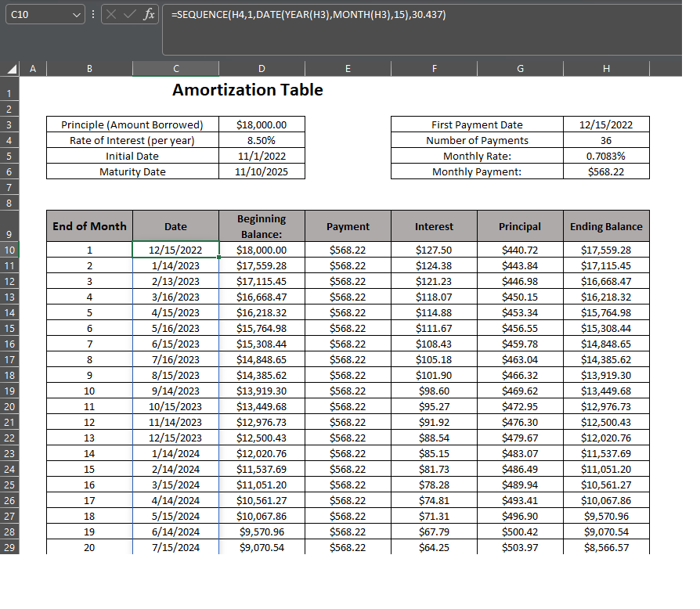Viewport: 700px width, 609px height.
Task: Select the 1/14/2023 date cell
Action: tap(175, 266)
